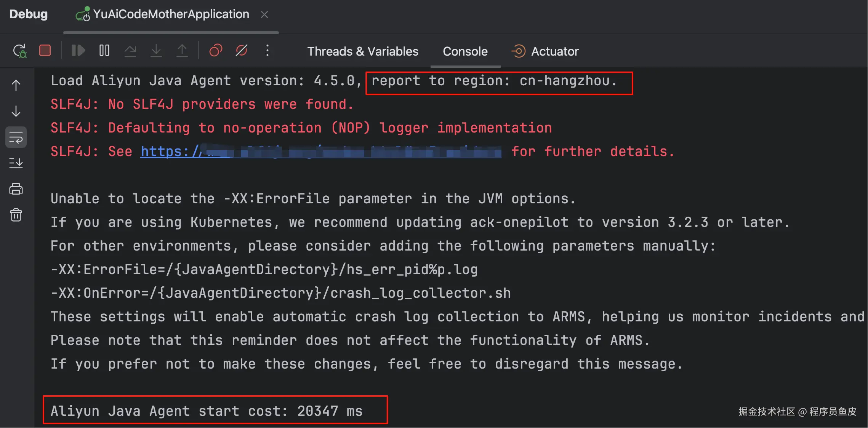Print the console output

16,189
